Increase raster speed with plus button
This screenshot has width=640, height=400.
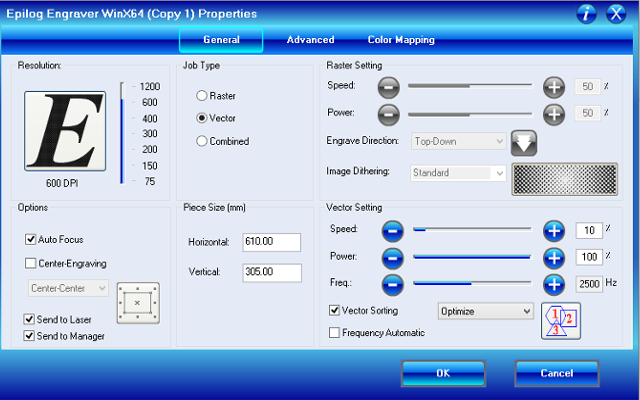coord(554,87)
